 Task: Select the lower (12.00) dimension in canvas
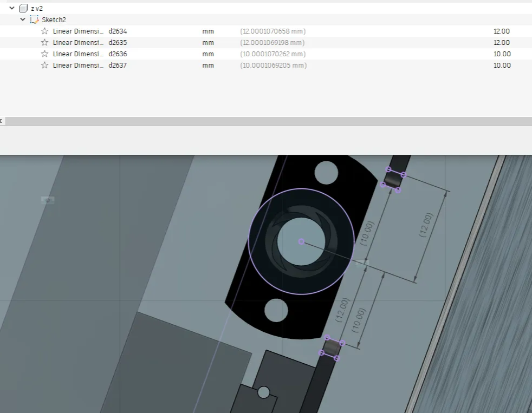(342, 310)
